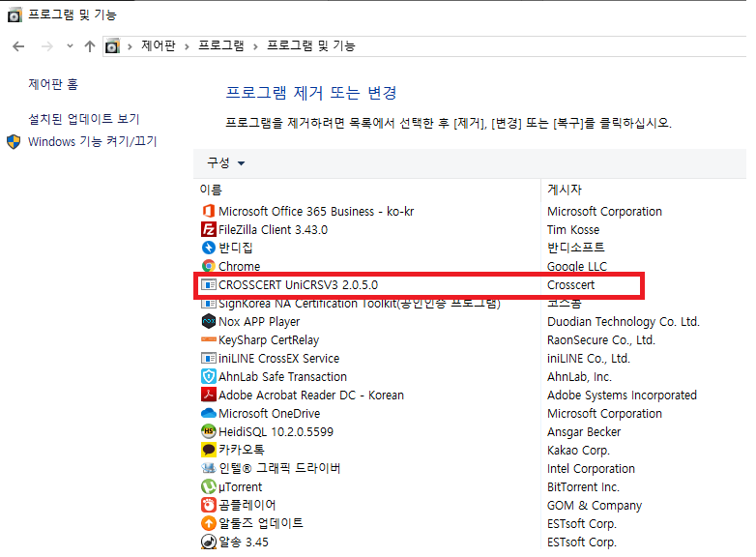Click the Nox APP Player icon
This screenshot has width=756, height=557.
point(208,322)
